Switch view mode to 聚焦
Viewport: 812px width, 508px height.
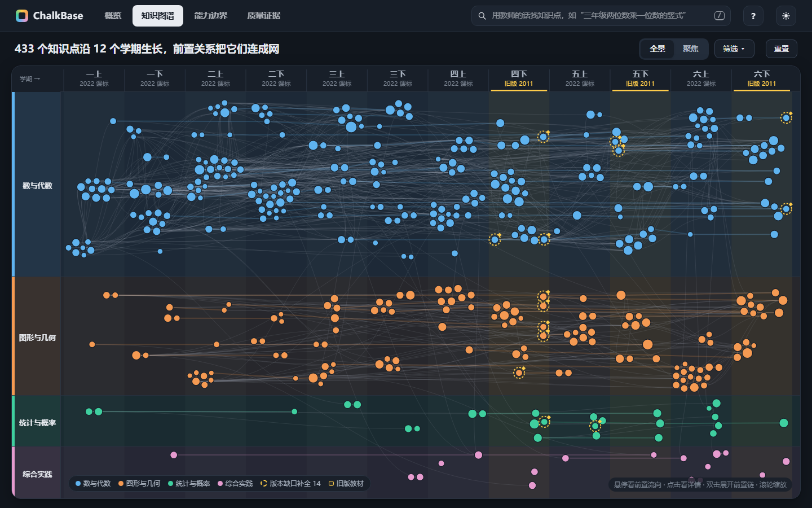tap(691, 49)
